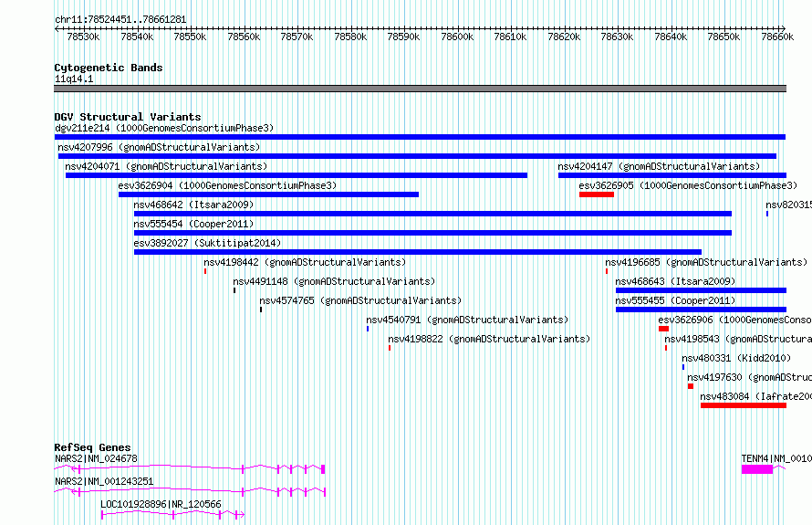Viewport: 812px width, 525px height.
Task: Open the nsv4204147 structural variant label
Action: coord(659,166)
